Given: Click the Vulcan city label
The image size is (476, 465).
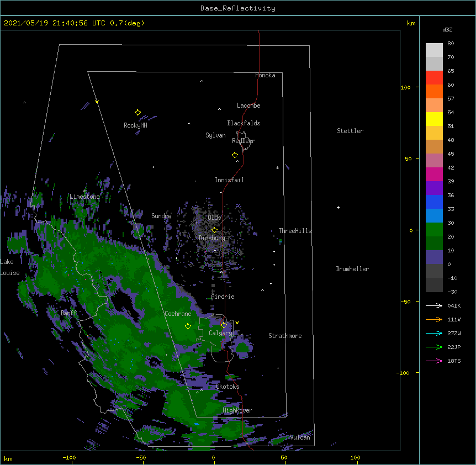Looking at the screenshot, I should click(x=300, y=437).
